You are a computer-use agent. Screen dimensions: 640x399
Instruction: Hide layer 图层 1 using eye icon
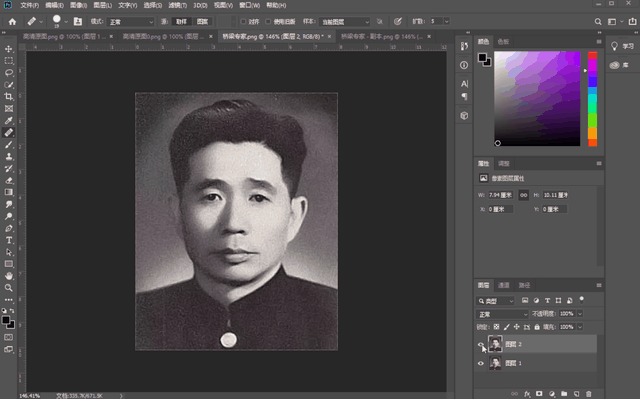[x=480, y=363]
